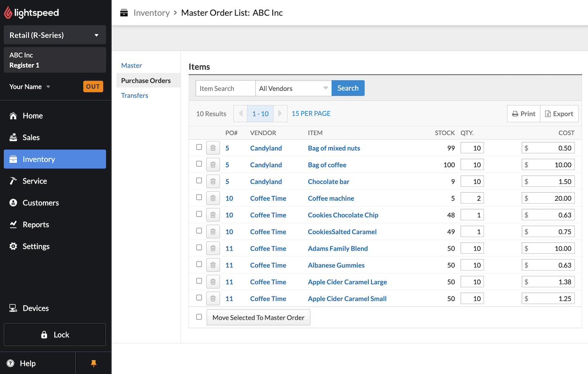The width and height of the screenshot is (588, 374).
Task: Click the Lightspeed flame logo
Action: 8,13
